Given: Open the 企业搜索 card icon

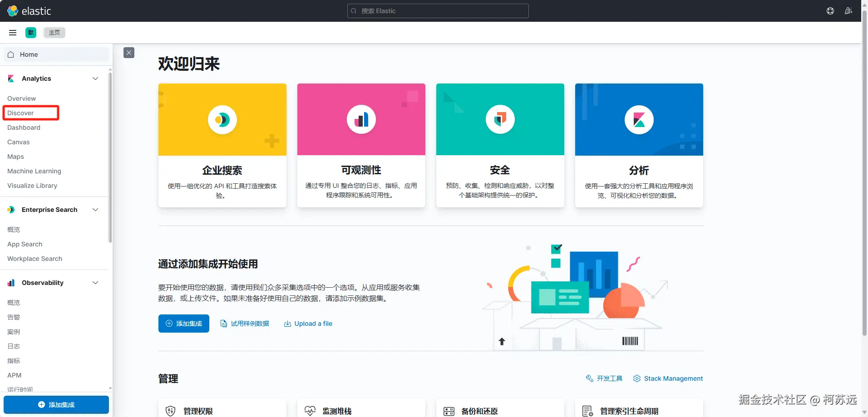Looking at the screenshot, I should click(222, 120).
